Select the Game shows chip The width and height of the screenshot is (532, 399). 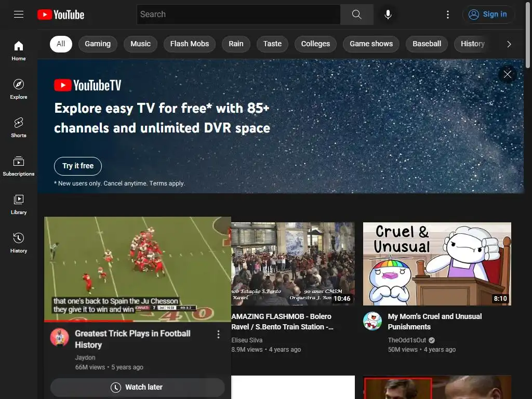tap(371, 44)
